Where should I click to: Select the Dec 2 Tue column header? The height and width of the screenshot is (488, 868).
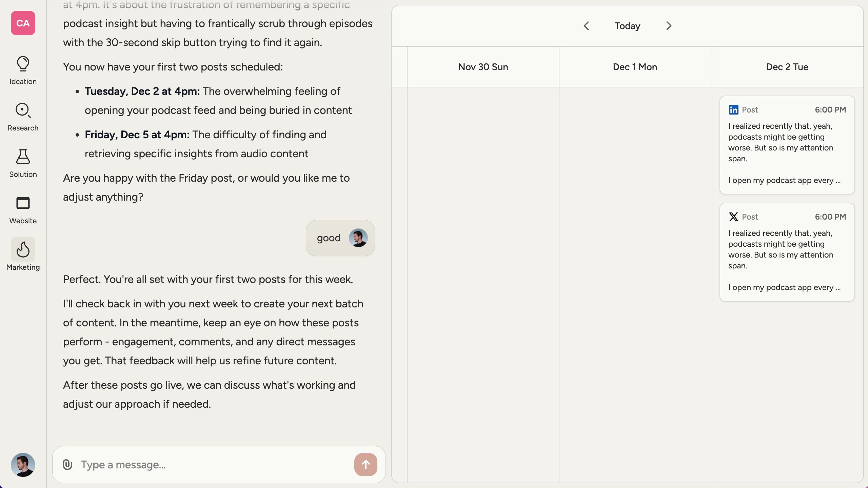point(787,67)
